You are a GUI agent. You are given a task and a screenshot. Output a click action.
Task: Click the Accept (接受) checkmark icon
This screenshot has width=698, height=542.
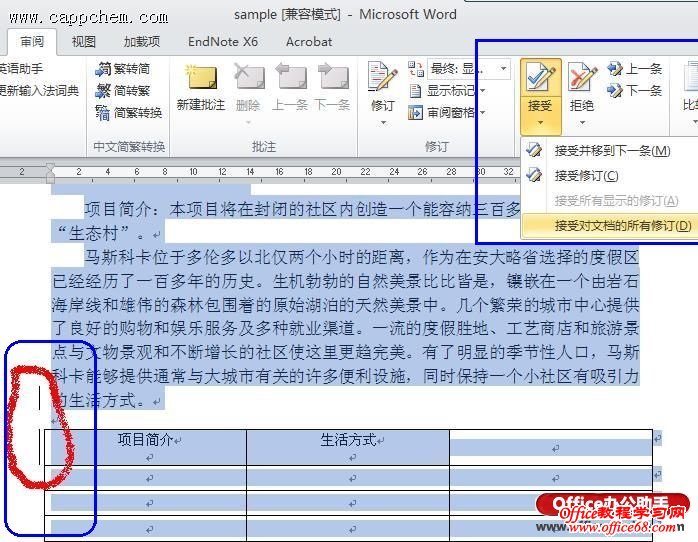[540, 77]
